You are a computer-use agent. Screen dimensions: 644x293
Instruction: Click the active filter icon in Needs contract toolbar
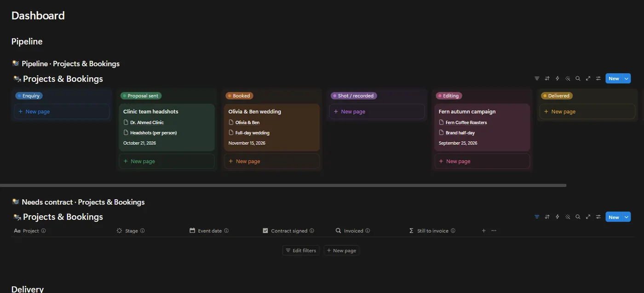[537, 217]
